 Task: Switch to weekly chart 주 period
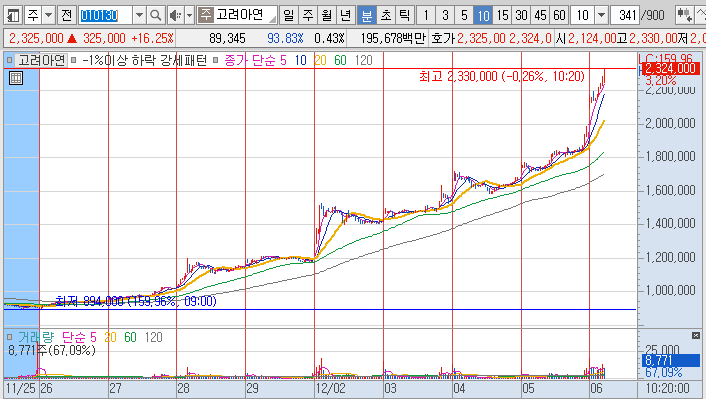tap(308, 16)
